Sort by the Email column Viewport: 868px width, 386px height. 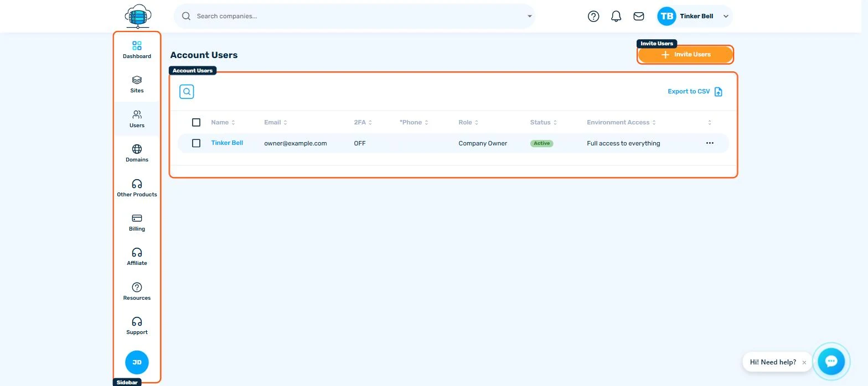(x=276, y=122)
